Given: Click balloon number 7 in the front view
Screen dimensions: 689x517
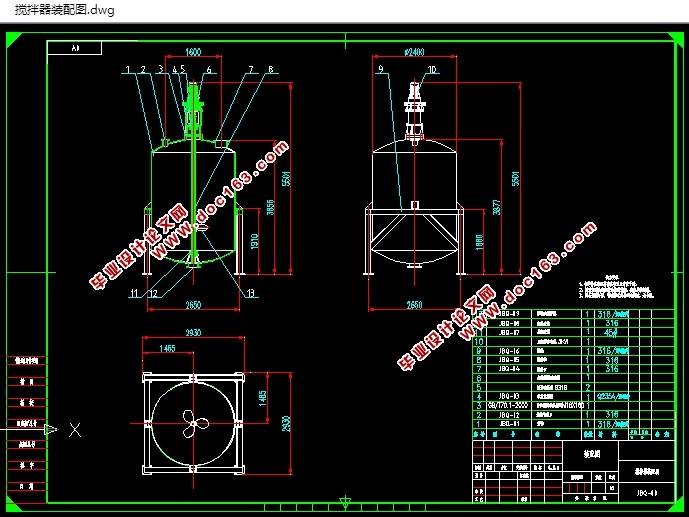Looking at the screenshot, I should click(251, 69).
